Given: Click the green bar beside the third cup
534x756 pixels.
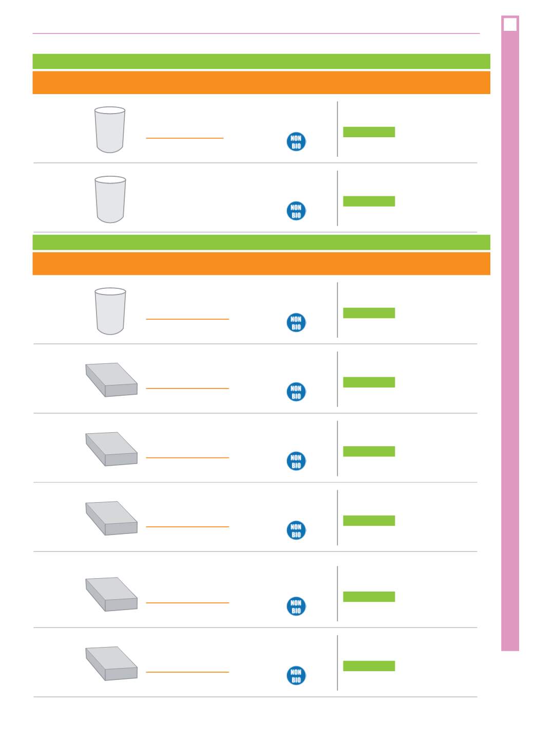Looking at the screenshot, I should [369, 313].
